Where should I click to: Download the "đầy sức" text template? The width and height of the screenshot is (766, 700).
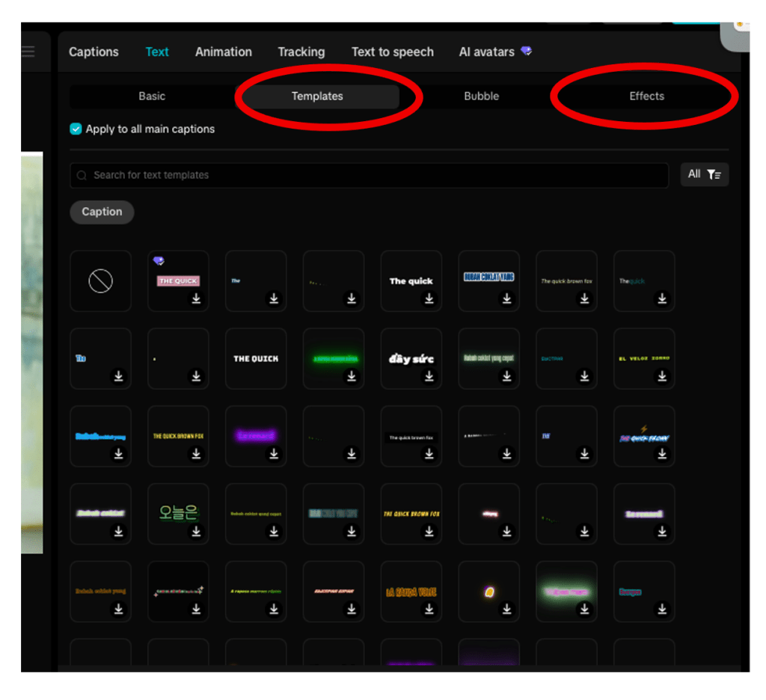pos(429,376)
